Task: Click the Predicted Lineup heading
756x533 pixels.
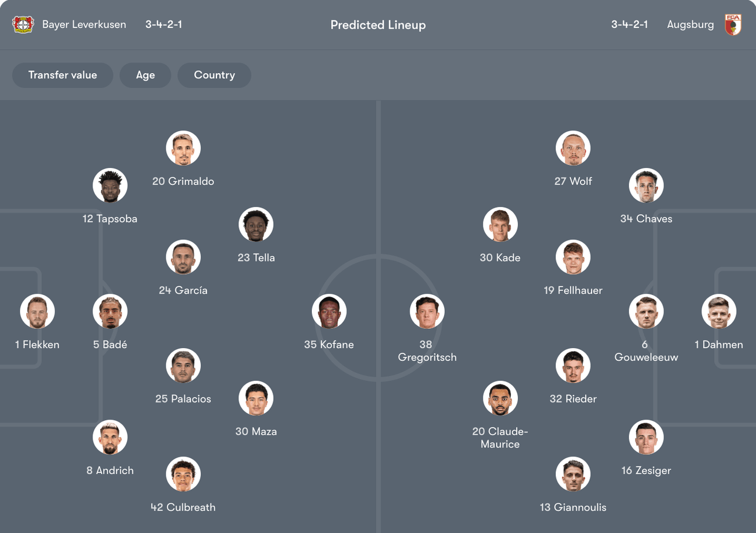Action: (378, 25)
